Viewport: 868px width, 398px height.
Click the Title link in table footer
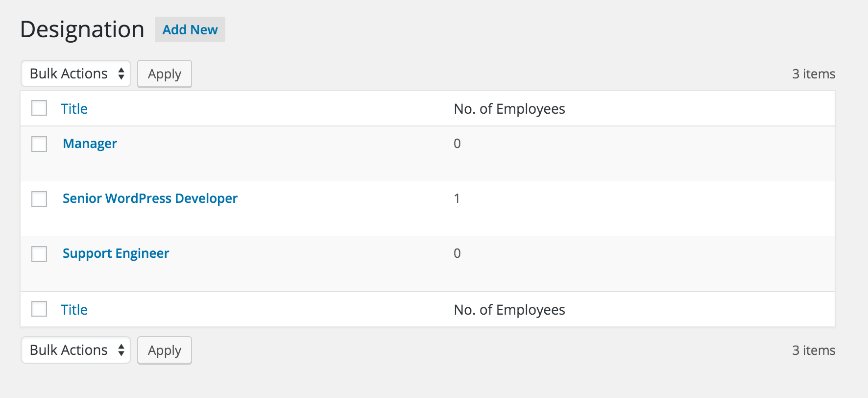[74, 310]
